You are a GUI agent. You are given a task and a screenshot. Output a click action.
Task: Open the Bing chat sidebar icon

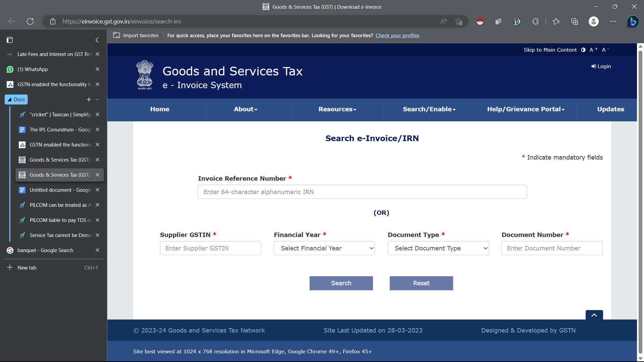coord(633,21)
